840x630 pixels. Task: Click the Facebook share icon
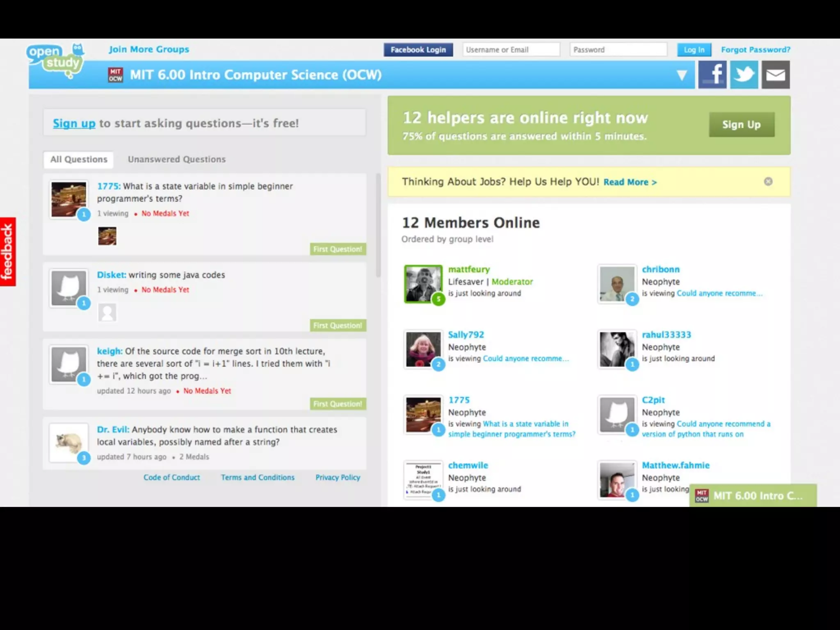tap(712, 75)
